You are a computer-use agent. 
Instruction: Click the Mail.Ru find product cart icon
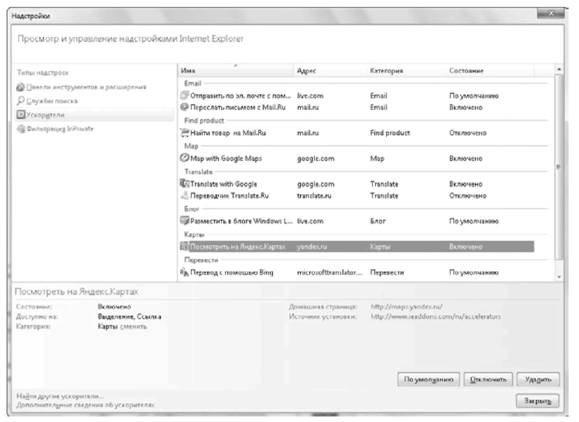pyautogui.click(x=184, y=133)
